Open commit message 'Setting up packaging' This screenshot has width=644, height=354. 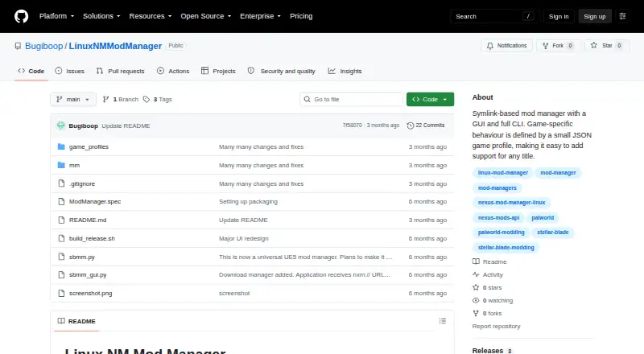[x=248, y=202]
